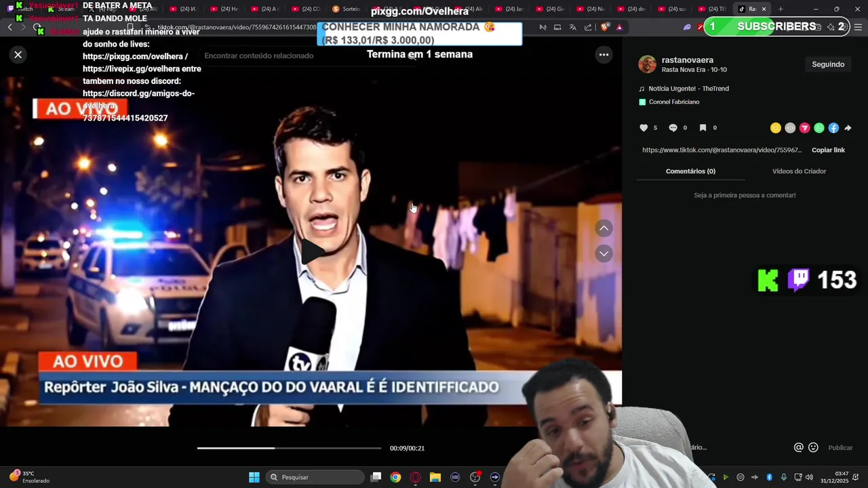This screenshot has height=488, width=868.
Task: Insert mention with the @ icon
Action: pos(799,447)
